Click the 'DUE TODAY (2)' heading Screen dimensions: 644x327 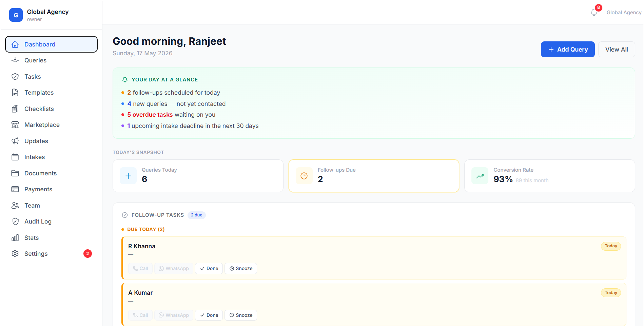click(146, 229)
